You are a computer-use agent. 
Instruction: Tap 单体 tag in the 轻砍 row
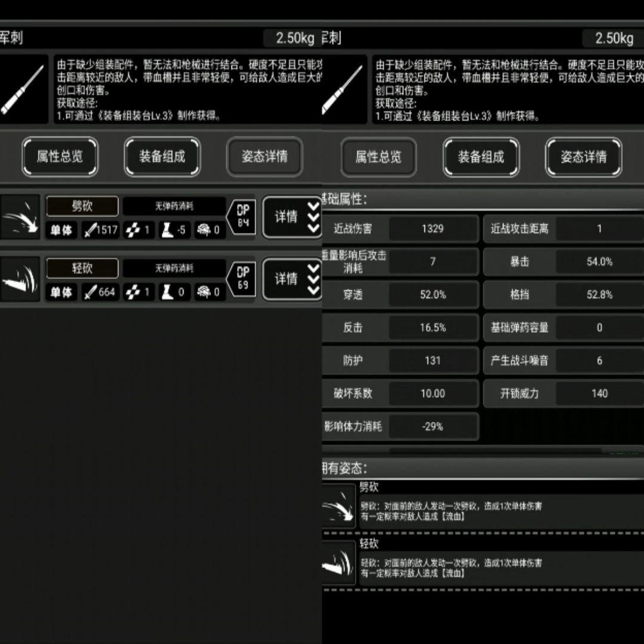[x=61, y=292]
